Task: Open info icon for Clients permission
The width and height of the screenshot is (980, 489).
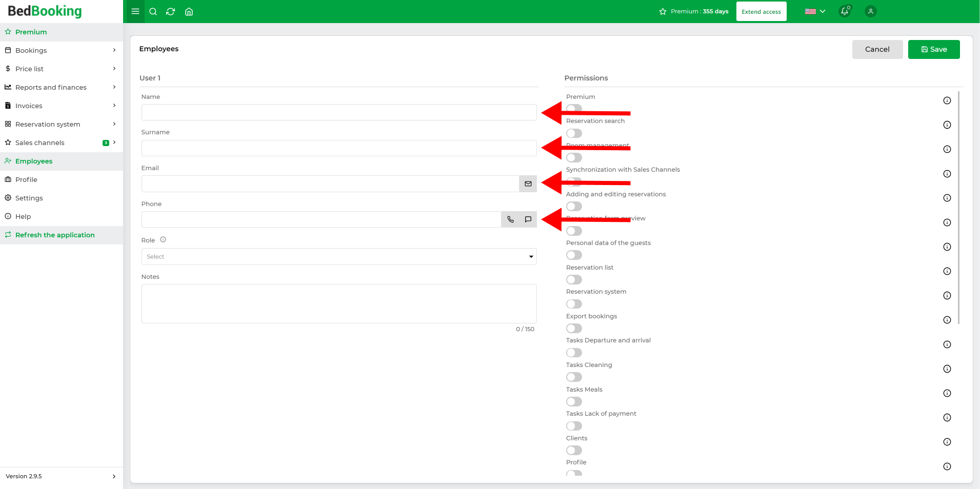Action: click(x=947, y=442)
